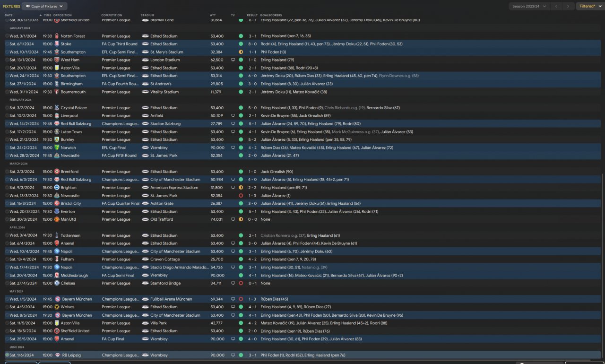Open the Bristol City opposition link
Viewport: 605px width, 364px height.
71,203
